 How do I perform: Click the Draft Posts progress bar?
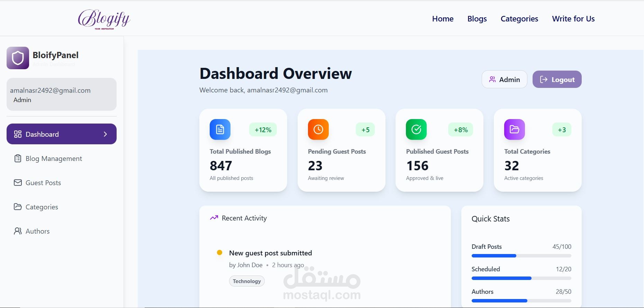click(x=521, y=256)
